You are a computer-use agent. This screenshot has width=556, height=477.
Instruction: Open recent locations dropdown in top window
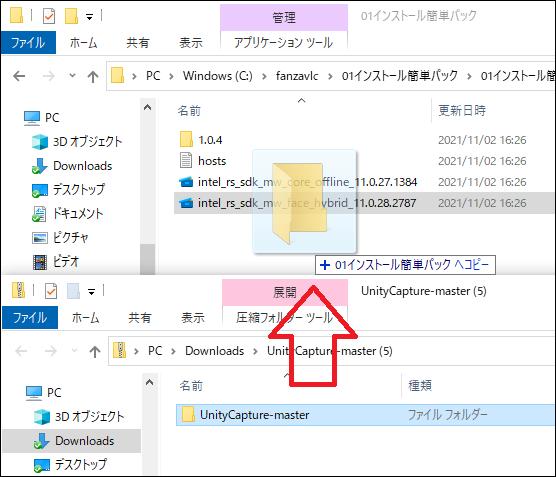pos(72,76)
